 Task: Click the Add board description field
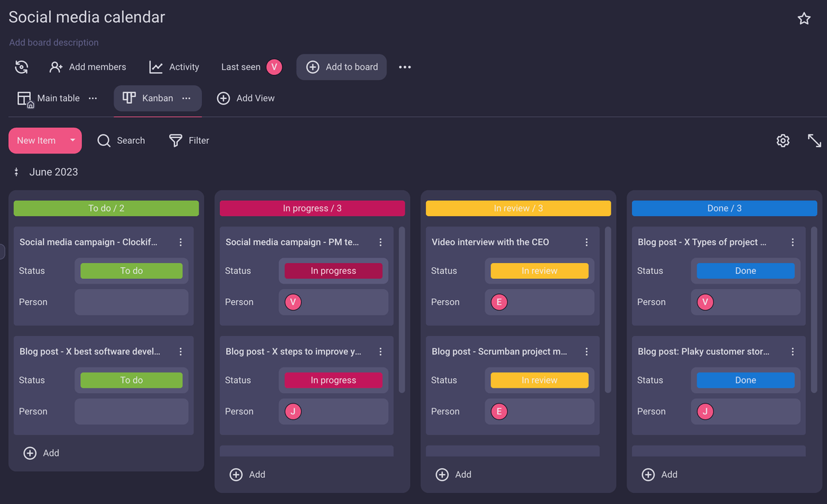[x=54, y=43]
